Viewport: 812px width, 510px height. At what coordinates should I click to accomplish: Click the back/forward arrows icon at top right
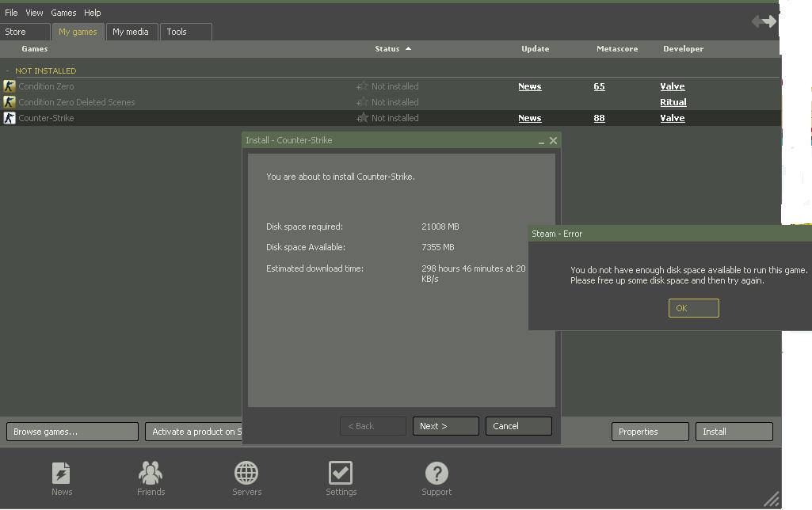click(x=764, y=21)
